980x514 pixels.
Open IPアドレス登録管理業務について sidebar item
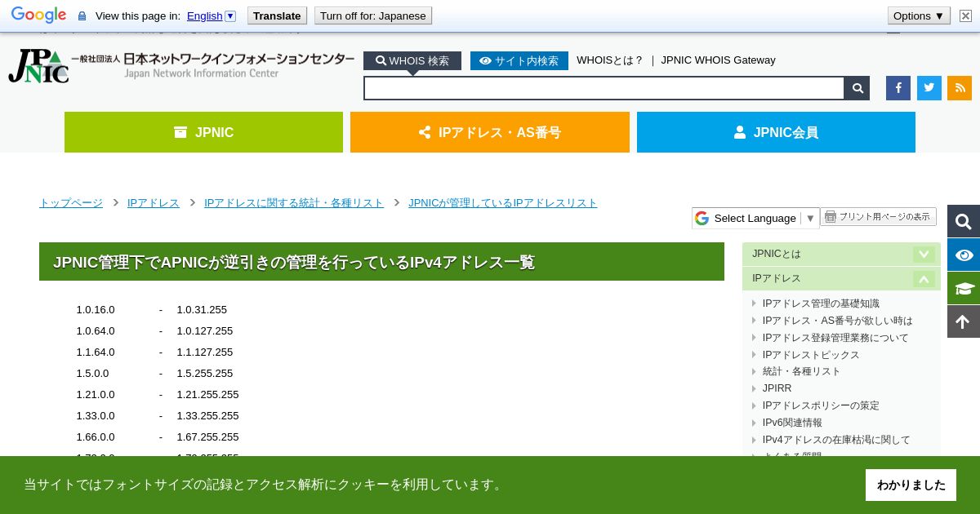835,338
